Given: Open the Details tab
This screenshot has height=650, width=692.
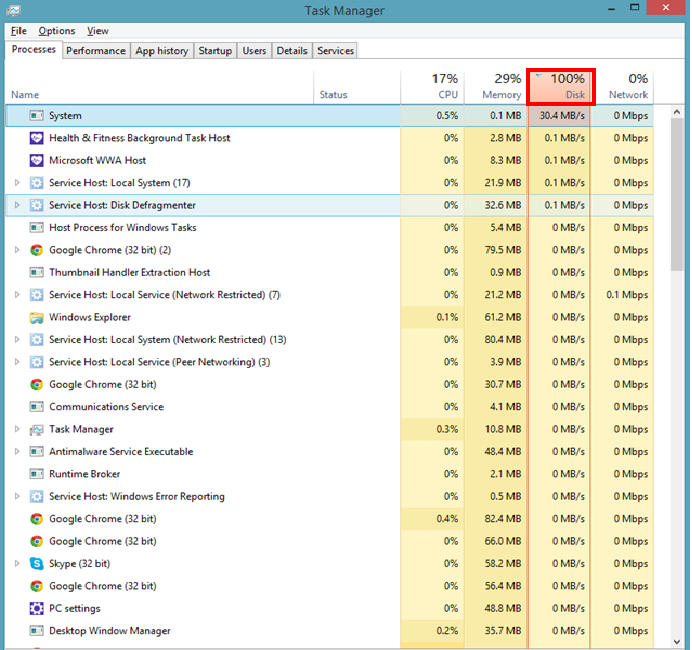Looking at the screenshot, I should (292, 51).
